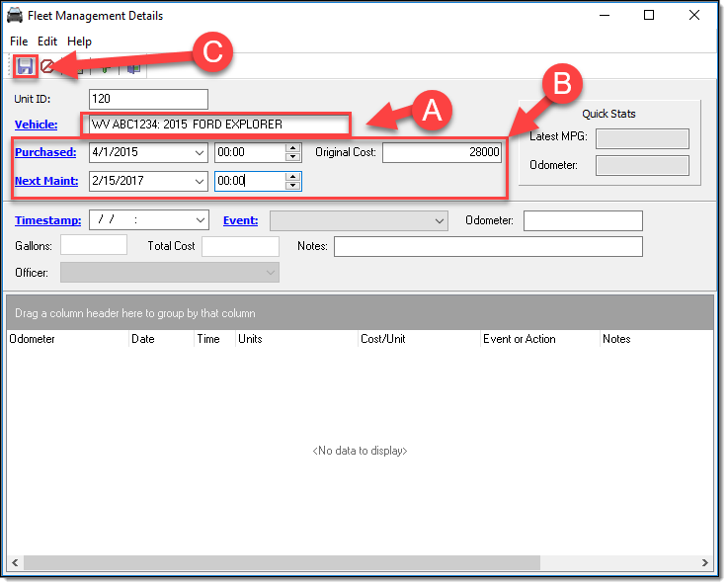This screenshot has width=728, height=586.
Task: Click the Vehicle link label
Action: [x=36, y=125]
